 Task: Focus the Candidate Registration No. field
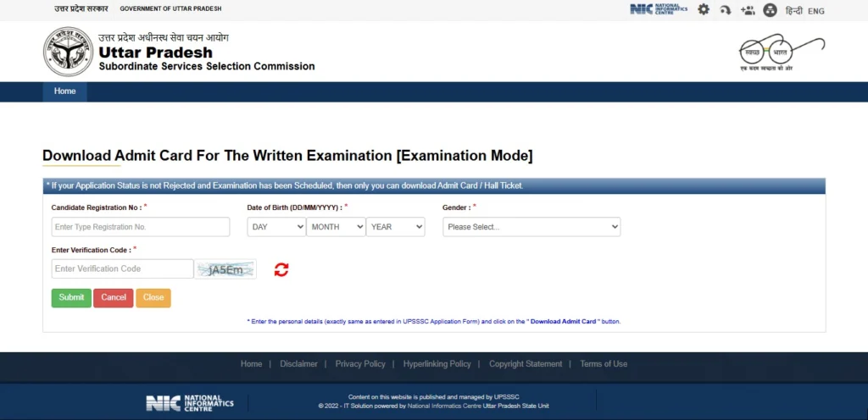coord(141,227)
